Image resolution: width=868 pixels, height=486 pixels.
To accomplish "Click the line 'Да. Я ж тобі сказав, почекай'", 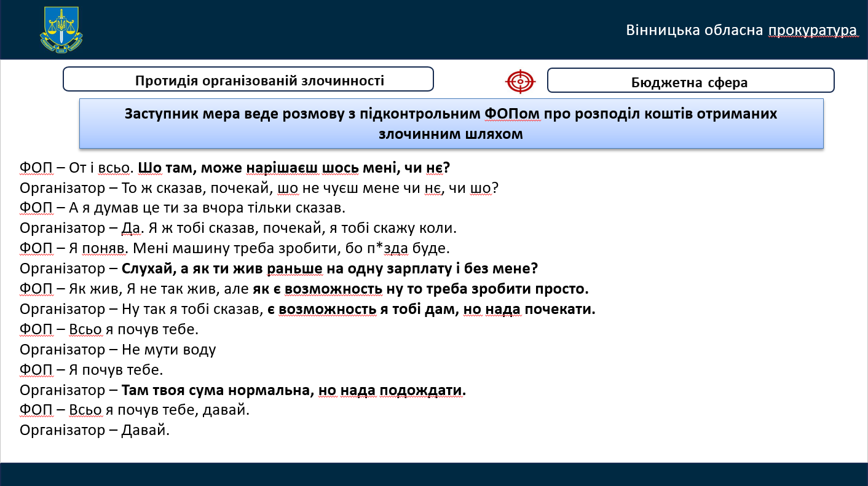I will (238, 229).
